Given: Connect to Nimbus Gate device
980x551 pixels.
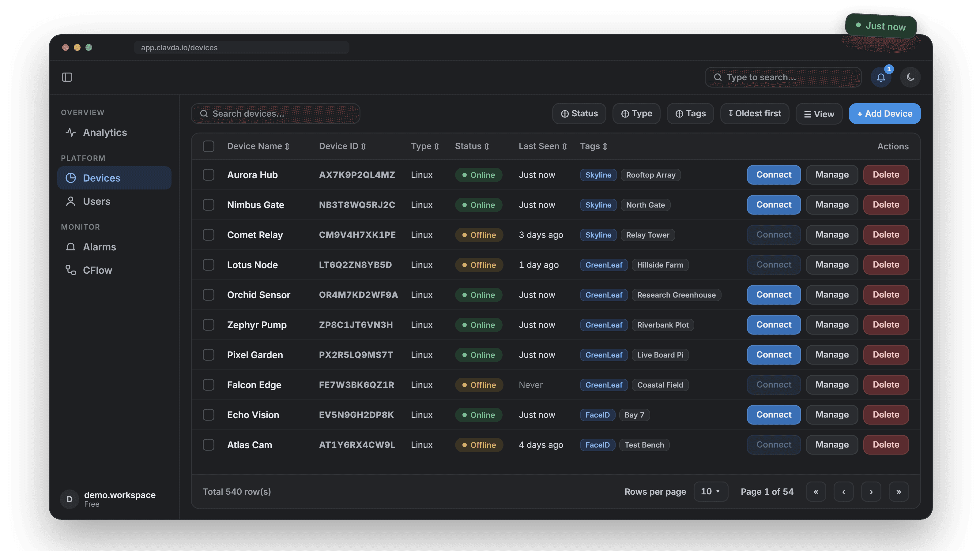Looking at the screenshot, I should pos(773,205).
